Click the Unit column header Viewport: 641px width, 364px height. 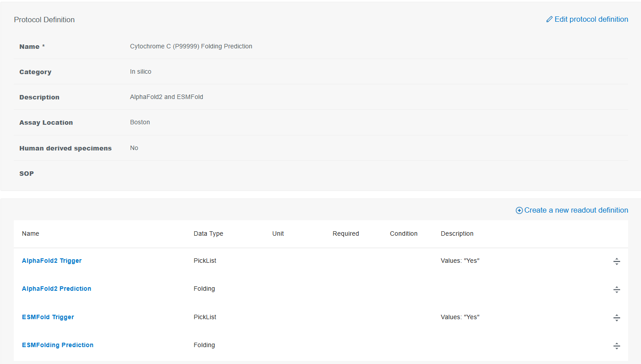[278, 233]
